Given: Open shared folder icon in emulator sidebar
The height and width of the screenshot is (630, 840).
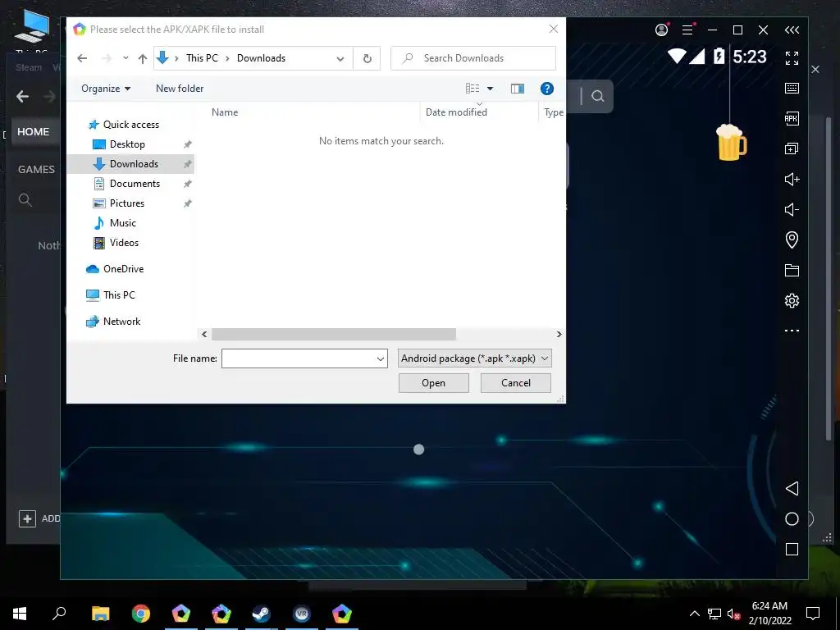Looking at the screenshot, I should click(792, 270).
